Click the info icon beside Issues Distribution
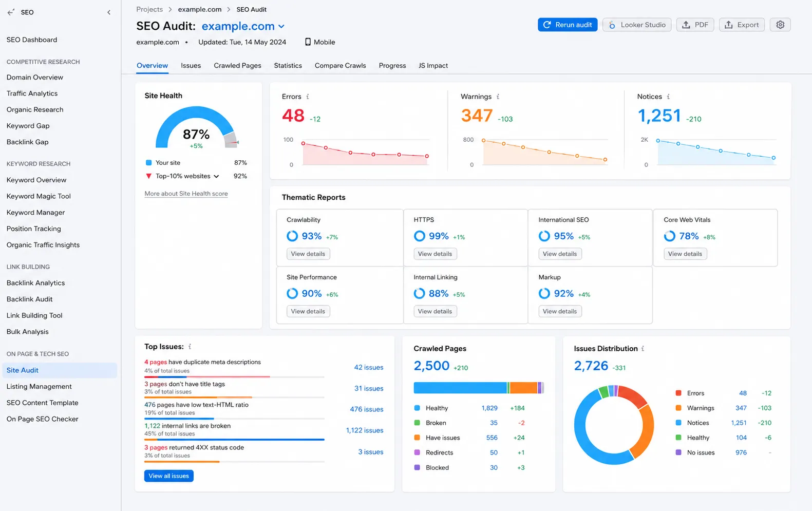This screenshot has width=812, height=511. pyautogui.click(x=643, y=349)
